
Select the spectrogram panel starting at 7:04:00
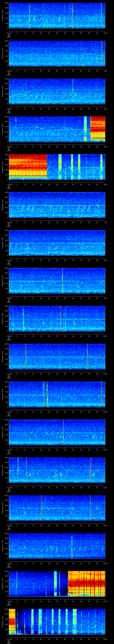[x=57, y=129]
